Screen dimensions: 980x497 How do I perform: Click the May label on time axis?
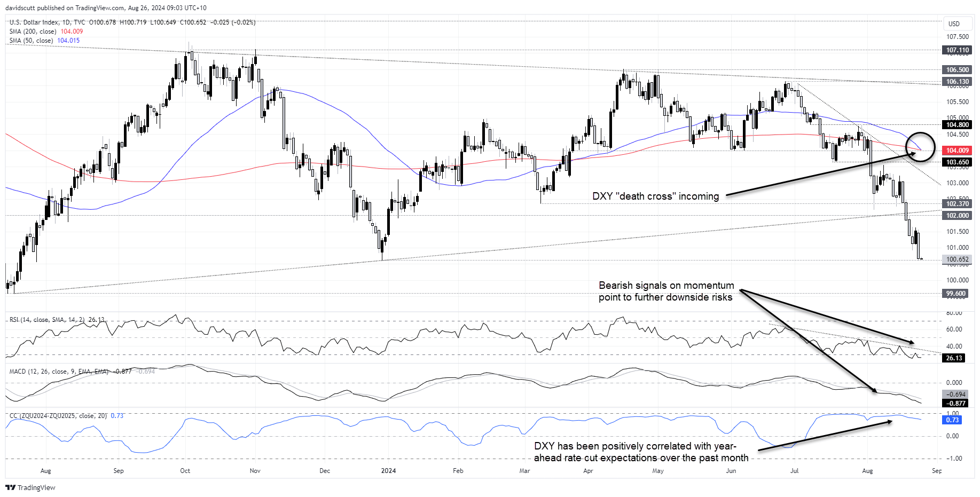pyautogui.click(x=658, y=471)
